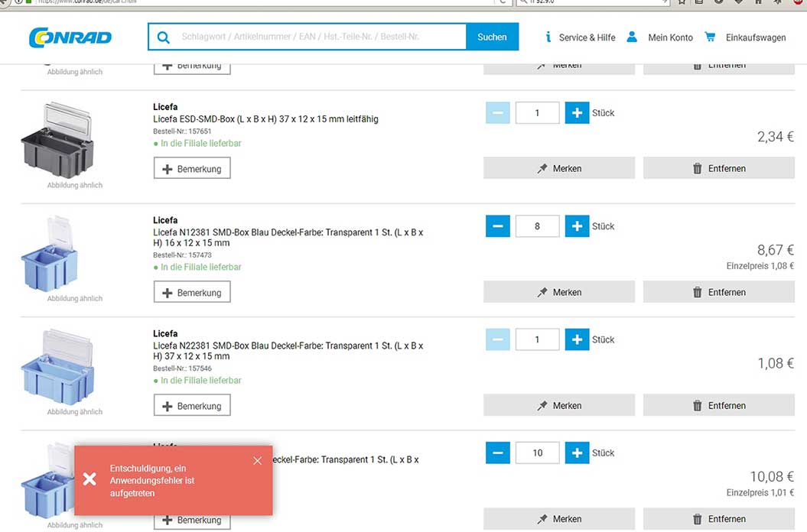807x532 pixels.
Task: Decrease quantity of N12381 item 157473
Action: [498, 225]
